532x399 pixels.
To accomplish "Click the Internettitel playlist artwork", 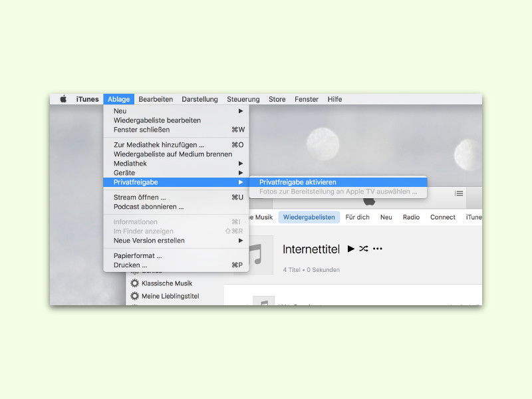I will click(261, 255).
